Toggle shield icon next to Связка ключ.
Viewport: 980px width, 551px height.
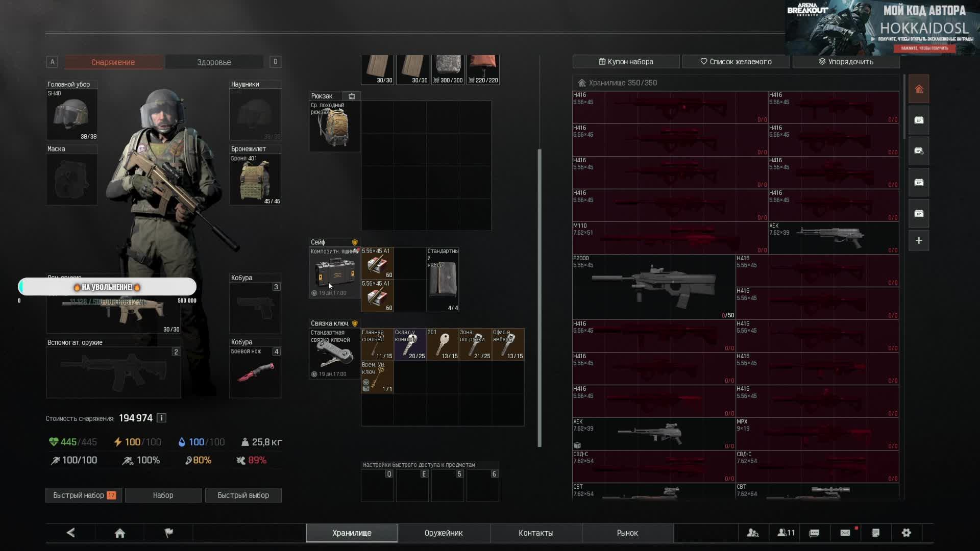(x=355, y=323)
